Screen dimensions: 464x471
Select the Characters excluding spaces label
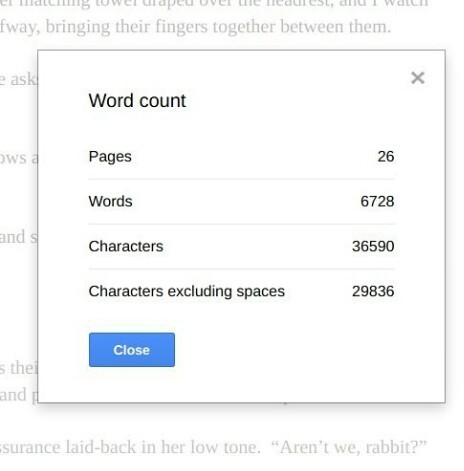(x=187, y=291)
